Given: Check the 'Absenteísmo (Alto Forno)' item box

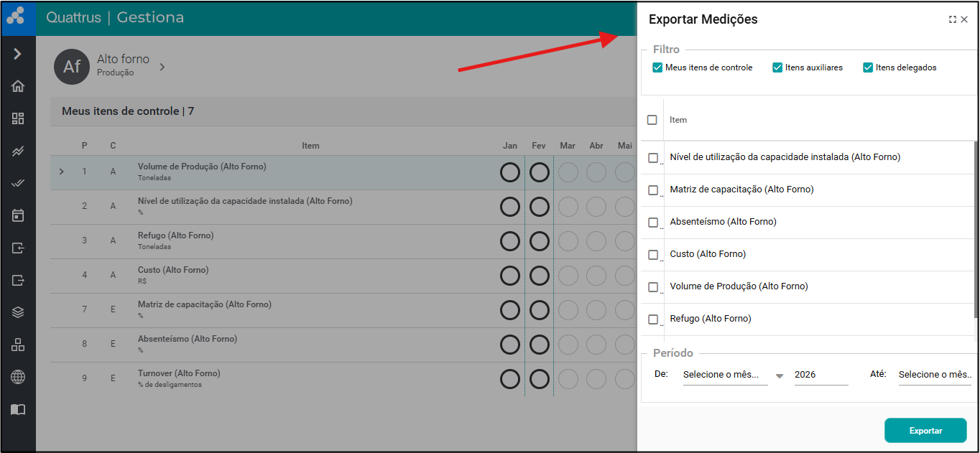Looking at the screenshot, I should tap(653, 223).
